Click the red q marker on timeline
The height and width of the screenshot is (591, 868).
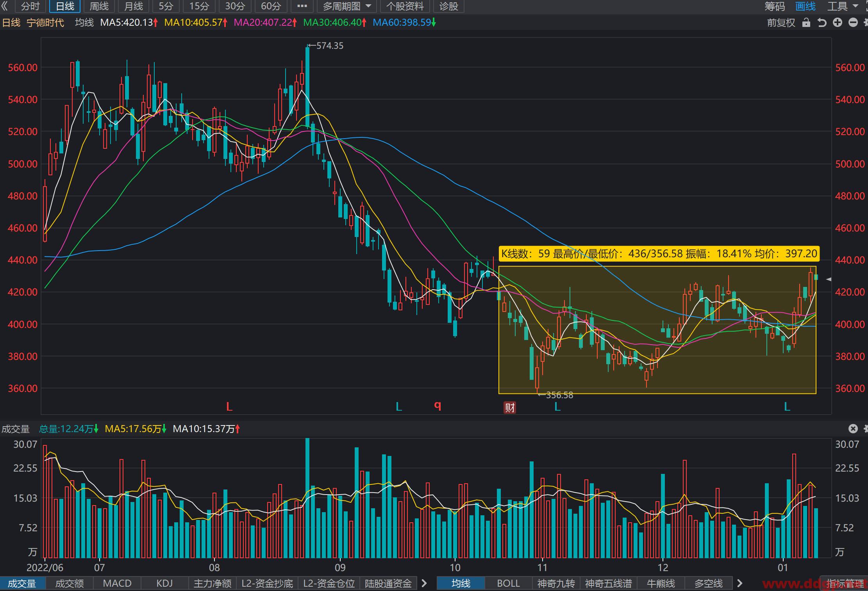click(x=438, y=406)
